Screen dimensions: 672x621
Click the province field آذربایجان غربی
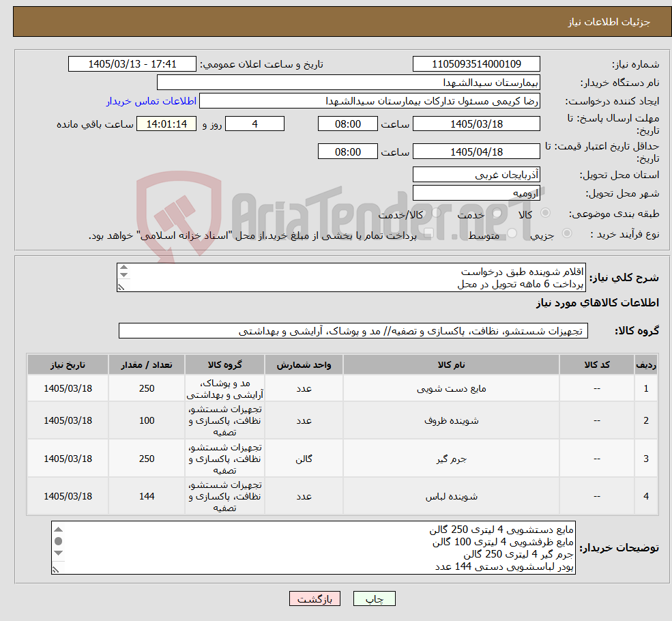tap(476, 175)
